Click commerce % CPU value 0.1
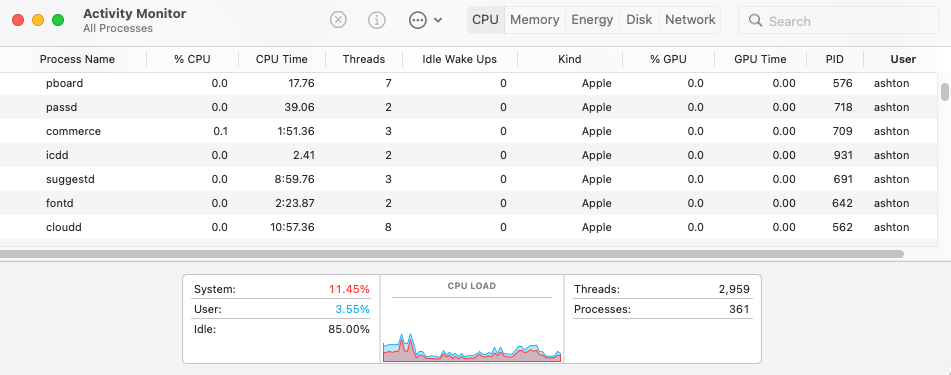 221,131
